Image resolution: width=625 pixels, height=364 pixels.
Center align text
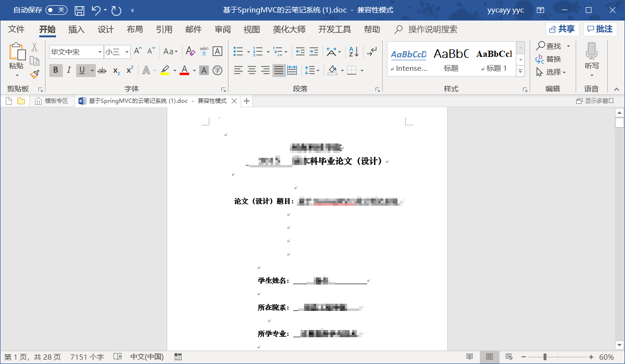[252, 71]
